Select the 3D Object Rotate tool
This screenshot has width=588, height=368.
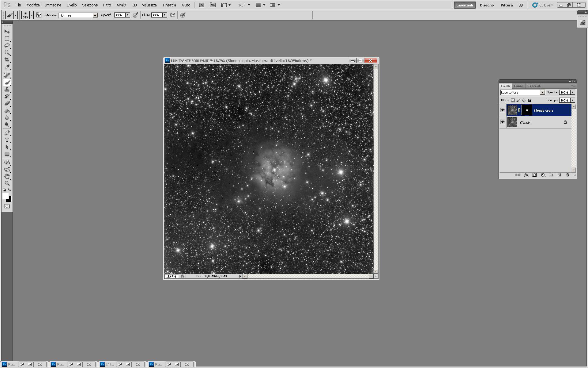click(x=7, y=162)
